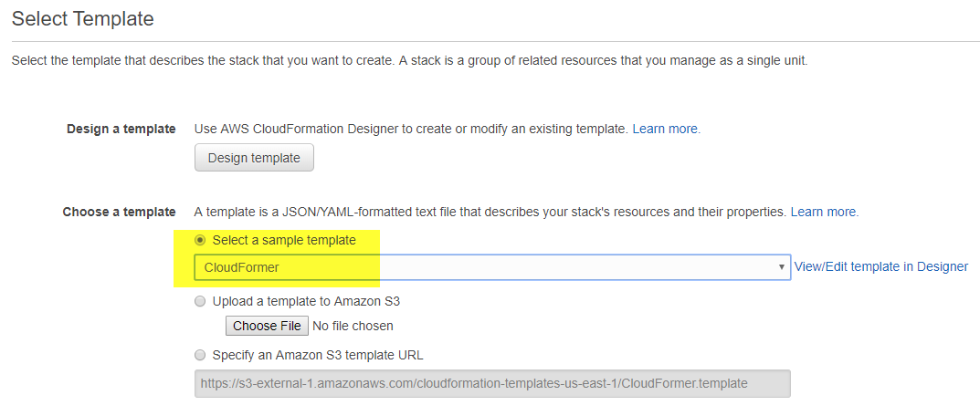Open Learn more link after JSON/YAML description
The height and width of the screenshot is (416, 980).
tap(825, 212)
